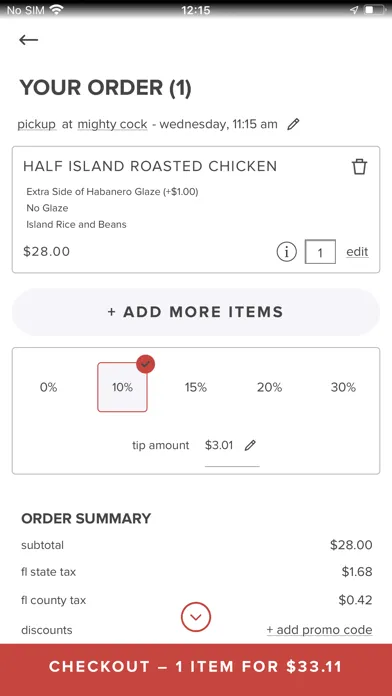Change the order type via pickup link

coord(37,124)
